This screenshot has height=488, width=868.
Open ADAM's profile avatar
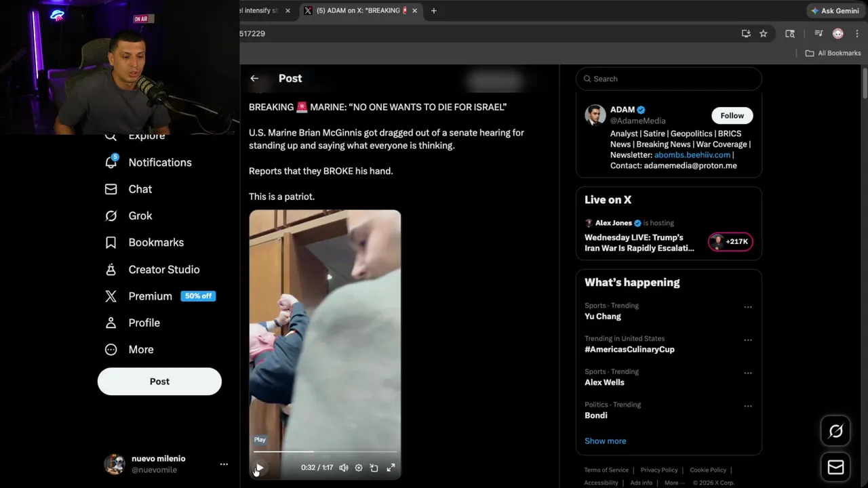595,115
